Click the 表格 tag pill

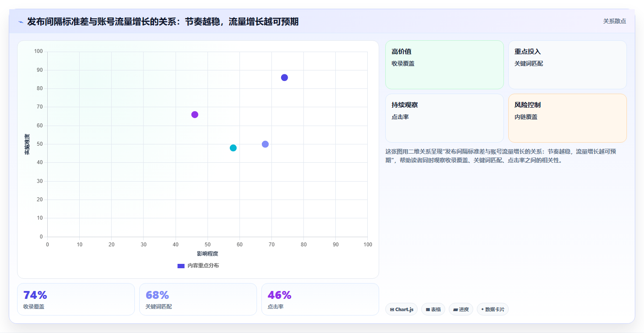tap(433, 309)
